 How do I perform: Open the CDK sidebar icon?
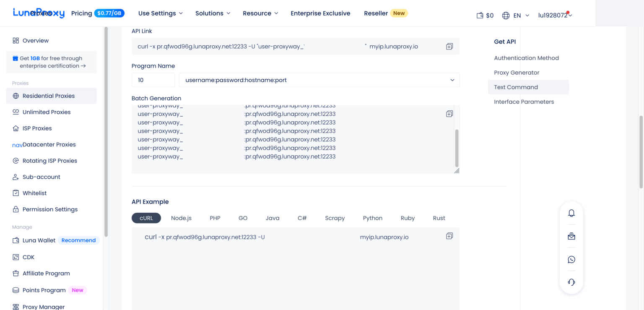tap(15, 257)
